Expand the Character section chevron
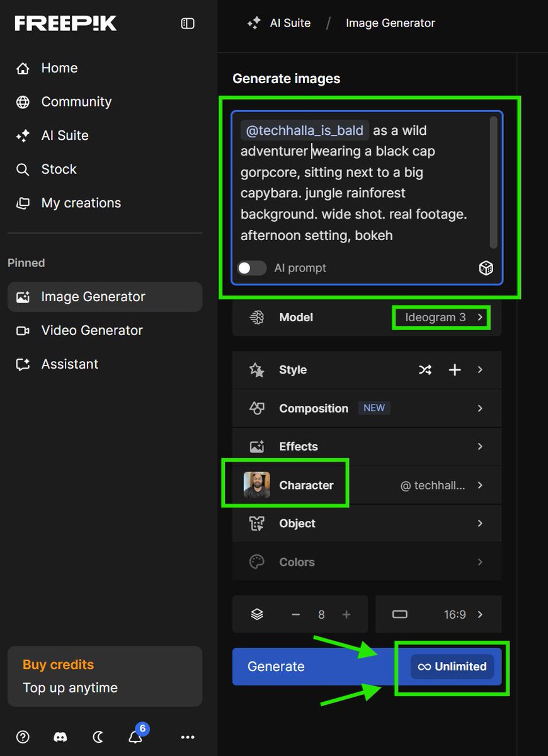The height and width of the screenshot is (756, 548). point(480,485)
